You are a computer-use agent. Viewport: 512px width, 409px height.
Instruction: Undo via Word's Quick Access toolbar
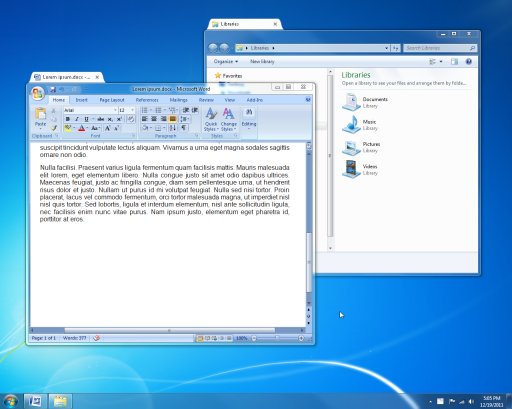tap(62, 89)
